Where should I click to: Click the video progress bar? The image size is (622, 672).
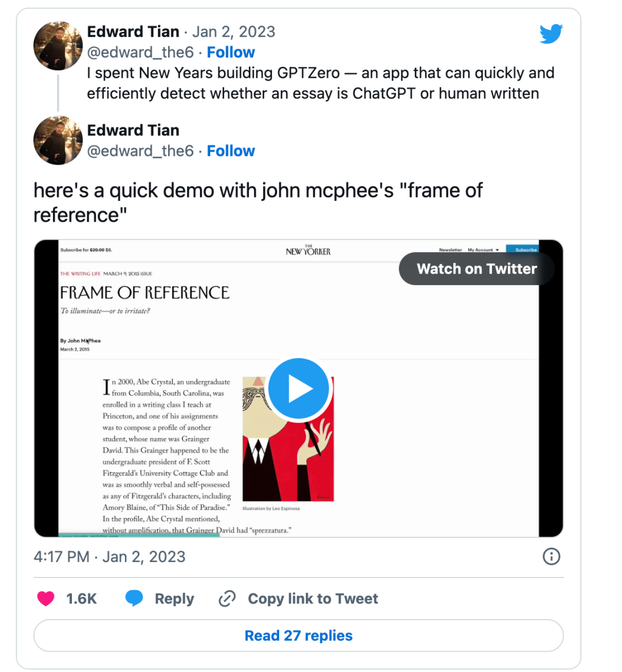point(138,535)
